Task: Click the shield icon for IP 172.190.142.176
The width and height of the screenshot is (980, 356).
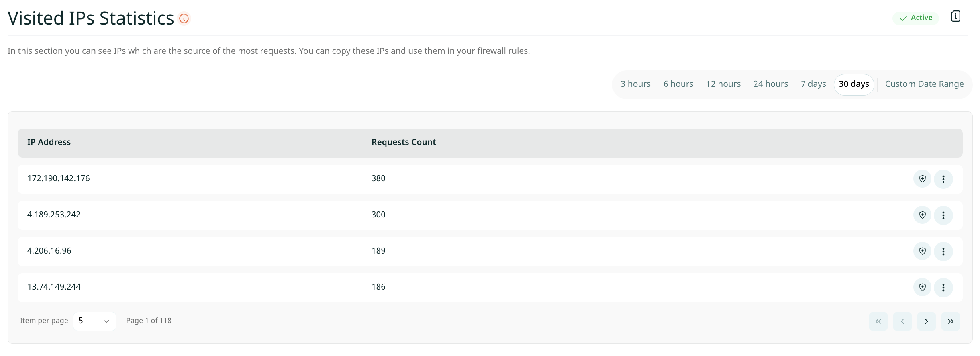Action: (x=922, y=179)
